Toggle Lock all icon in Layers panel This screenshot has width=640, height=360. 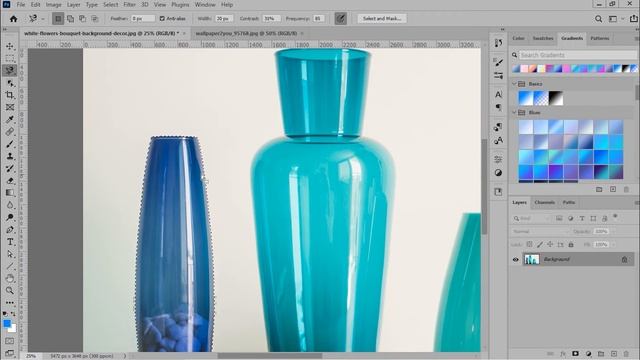point(571,244)
